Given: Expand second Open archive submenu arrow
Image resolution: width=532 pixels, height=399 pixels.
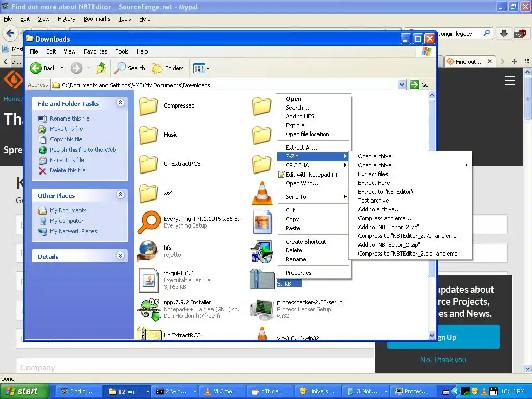Looking at the screenshot, I should coord(466,165).
